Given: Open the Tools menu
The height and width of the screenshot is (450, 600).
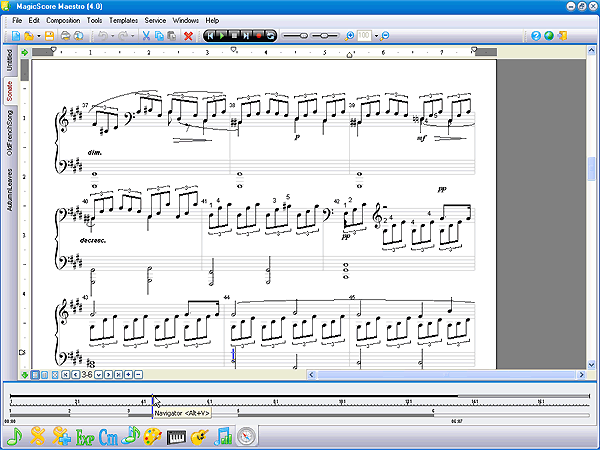Looking at the screenshot, I should (x=94, y=20).
